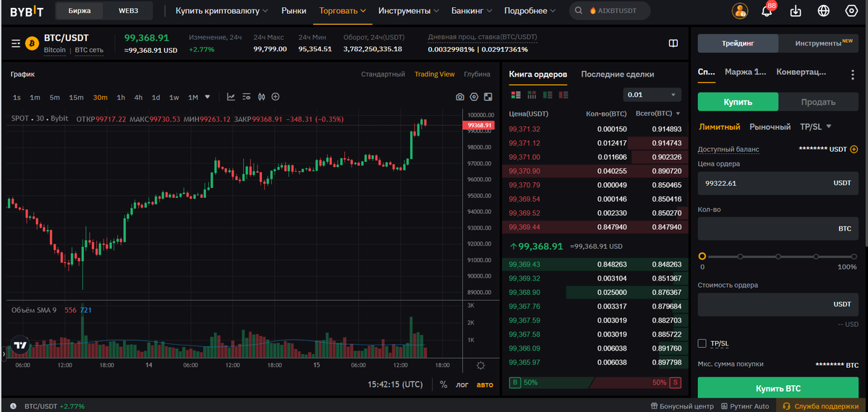Click the Цена ордера price field
This screenshot has height=412, width=868.
pos(778,183)
